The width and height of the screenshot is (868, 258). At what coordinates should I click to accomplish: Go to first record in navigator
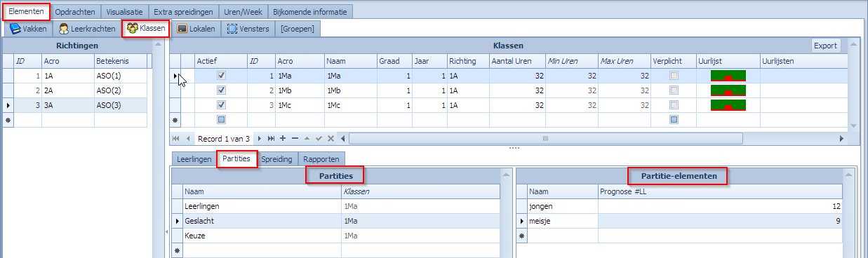pyautogui.click(x=176, y=139)
